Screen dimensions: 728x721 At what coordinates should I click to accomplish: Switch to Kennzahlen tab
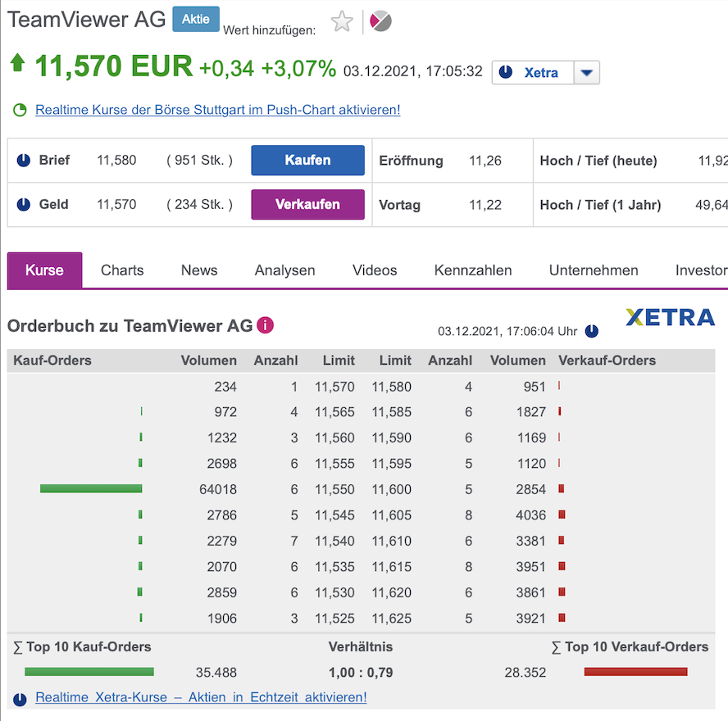pyautogui.click(x=473, y=270)
